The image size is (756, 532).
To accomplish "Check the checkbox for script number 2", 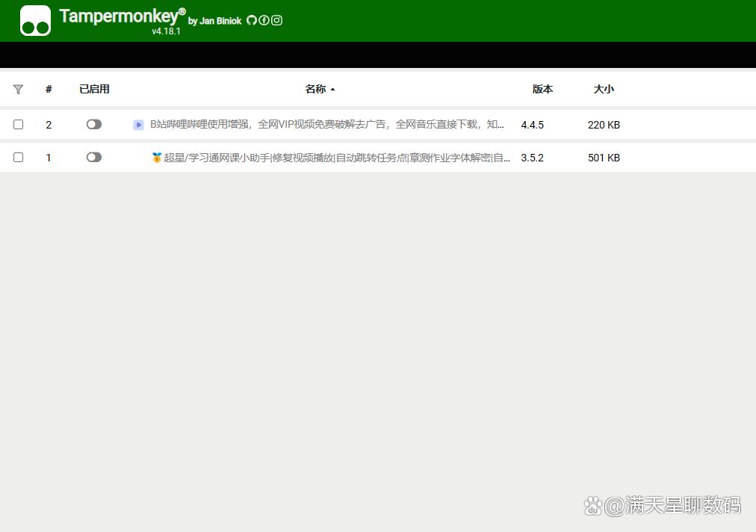I will [x=19, y=125].
